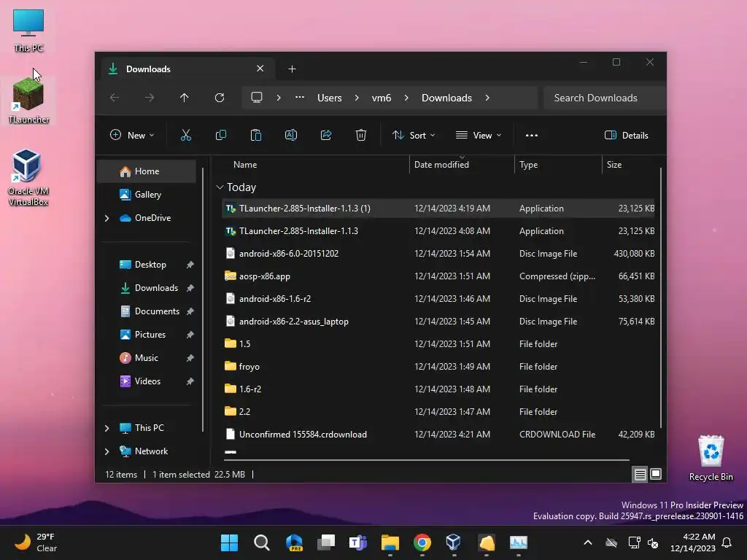This screenshot has width=747, height=560.
Task: Switch to large thumbnails view icon
Action: pyautogui.click(x=656, y=474)
